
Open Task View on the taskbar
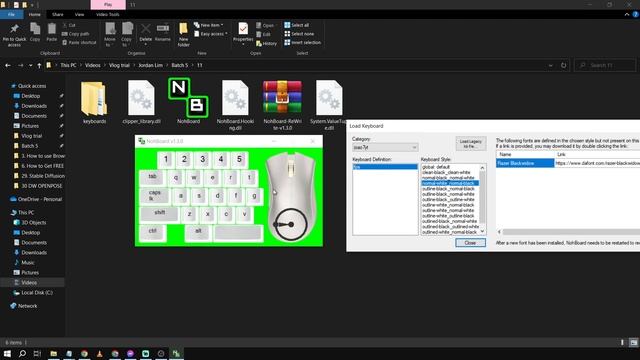pos(37,353)
